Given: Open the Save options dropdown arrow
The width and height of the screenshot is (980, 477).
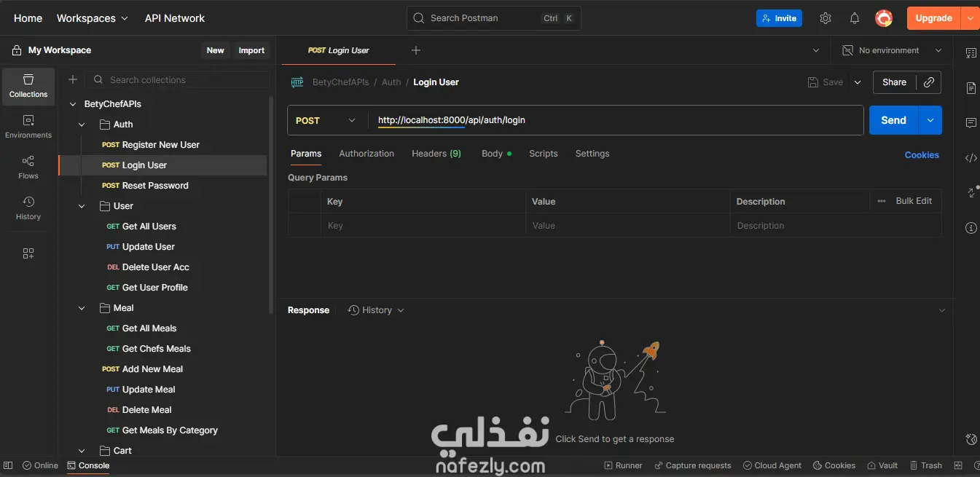Looking at the screenshot, I should [x=858, y=82].
